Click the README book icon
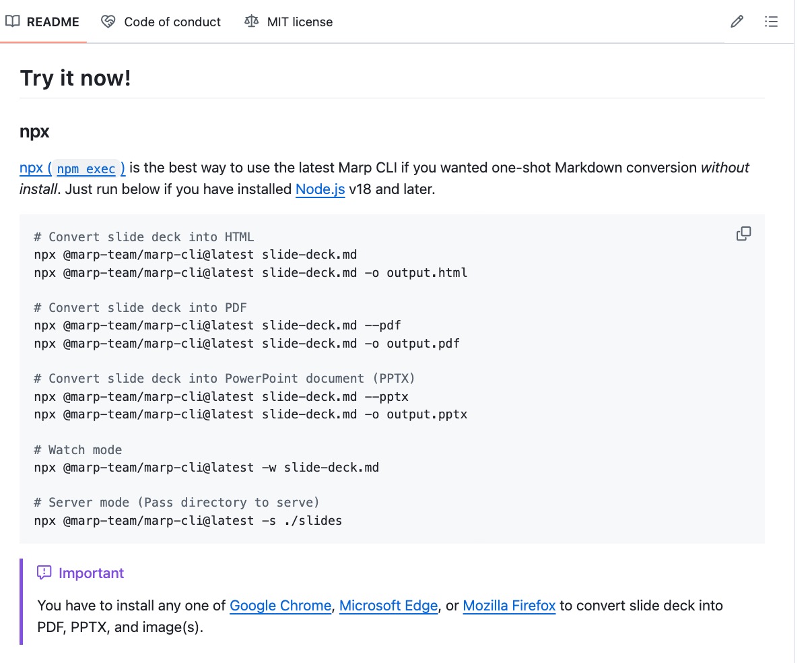 click(13, 21)
